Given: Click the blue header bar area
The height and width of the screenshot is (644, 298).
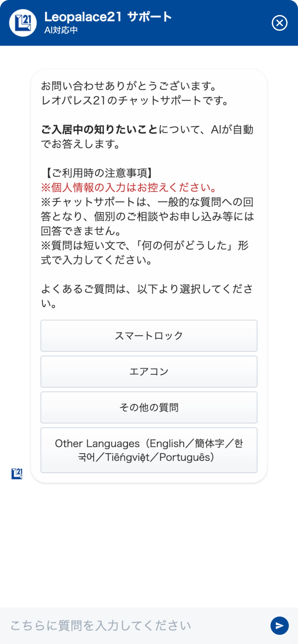Looking at the screenshot, I should pos(178,23).
